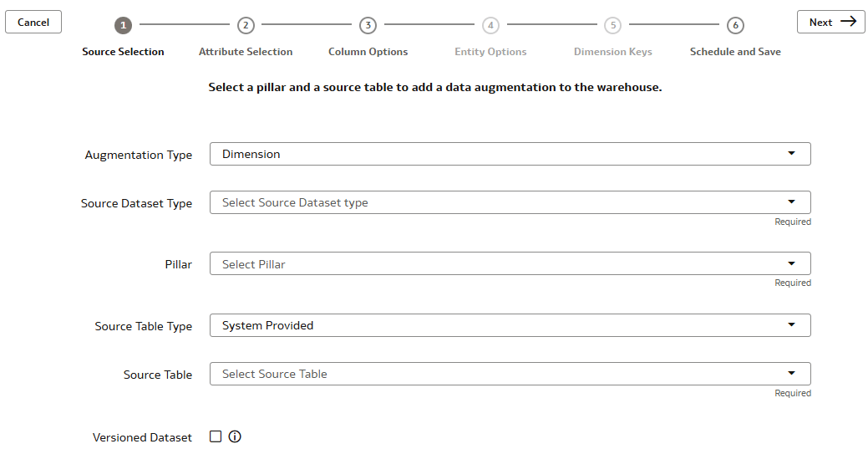The image size is (868, 449).
Task: Select the Column Options step label
Action: [x=368, y=52]
